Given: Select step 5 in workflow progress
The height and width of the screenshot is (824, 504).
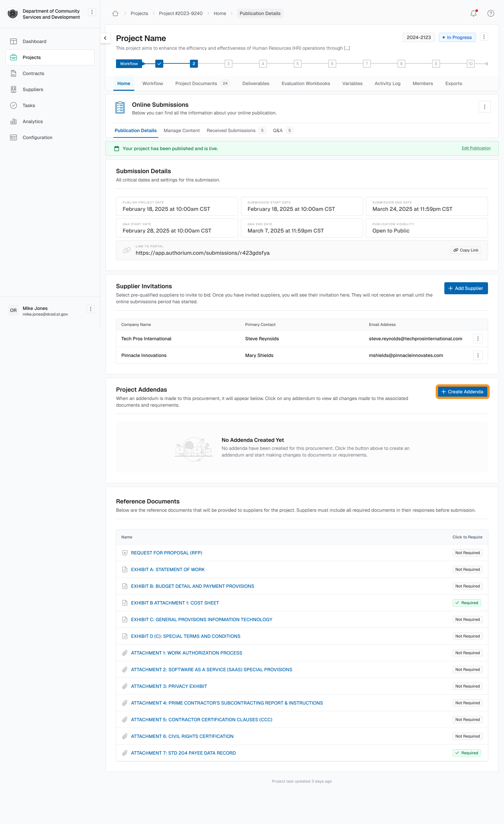Looking at the screenshot, I should (x=297, y=63).
